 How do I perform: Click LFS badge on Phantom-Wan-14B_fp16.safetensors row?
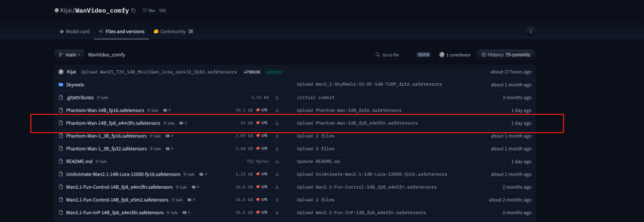(262, 110)
